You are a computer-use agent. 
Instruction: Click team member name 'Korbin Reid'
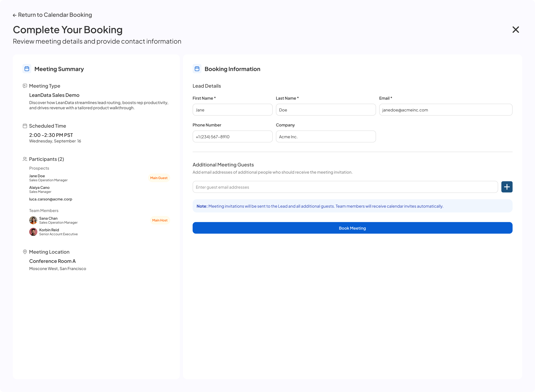[x=49, y=230]
